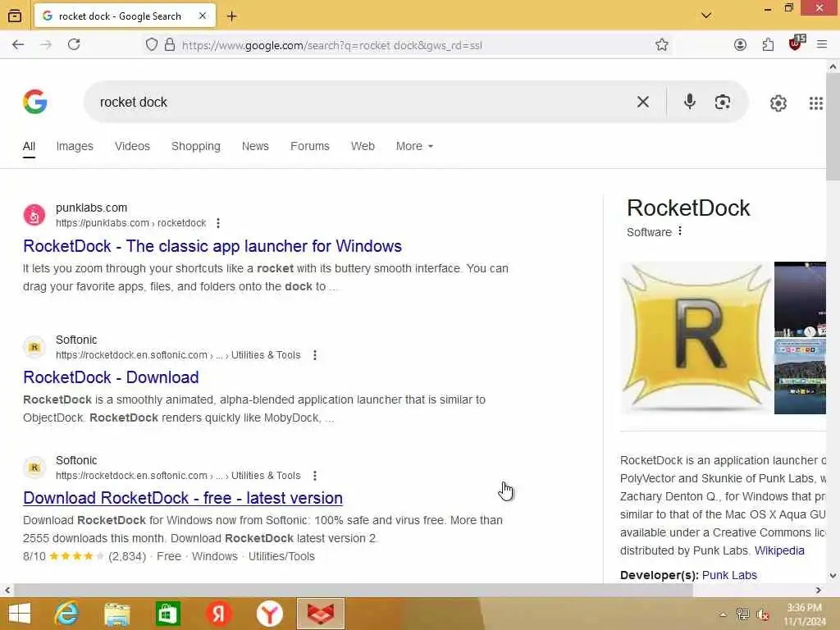Open a new tab with plus button

point(231,16)
